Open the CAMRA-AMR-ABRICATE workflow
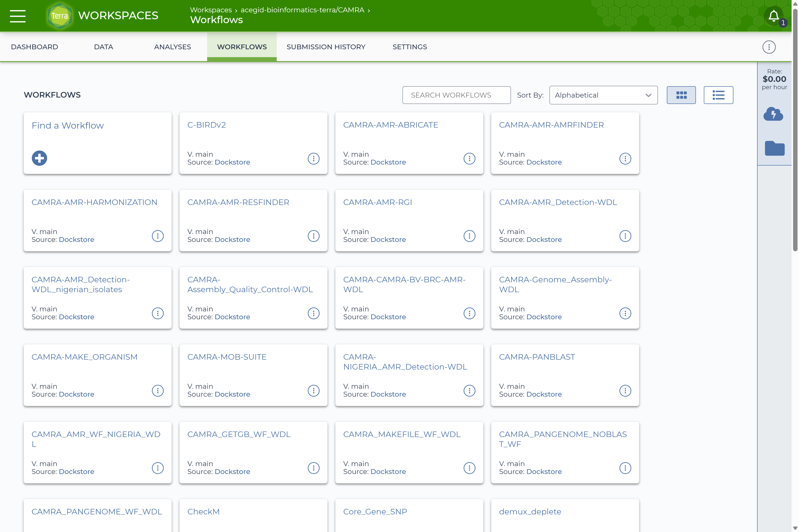This screenshot has height=532, width=799. pos(390,125)
